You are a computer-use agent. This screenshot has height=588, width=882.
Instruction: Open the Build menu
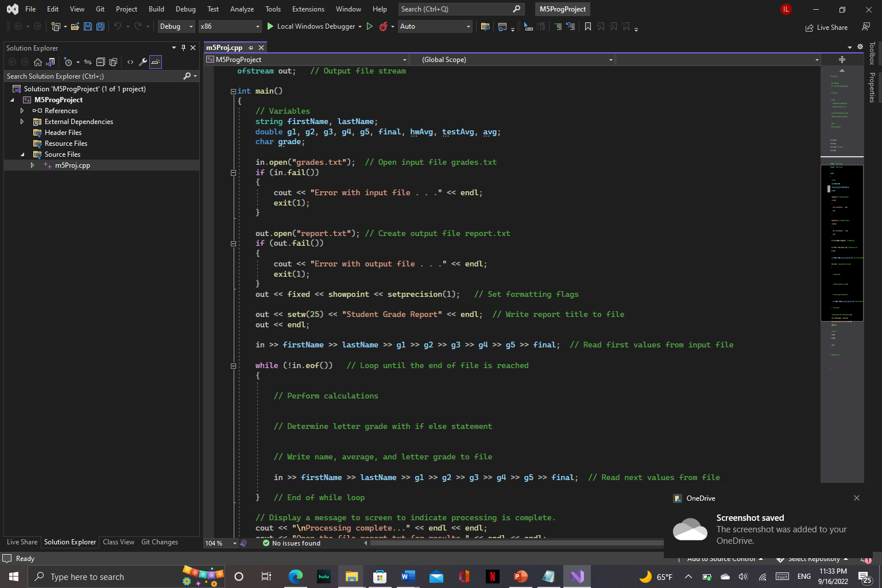[156, 9]
